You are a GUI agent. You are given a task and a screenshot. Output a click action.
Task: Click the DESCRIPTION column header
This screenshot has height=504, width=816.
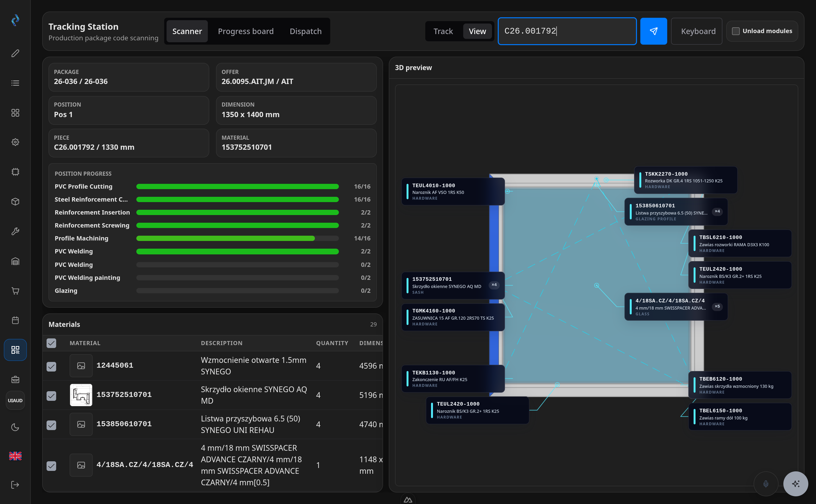(x=222, y=343)
